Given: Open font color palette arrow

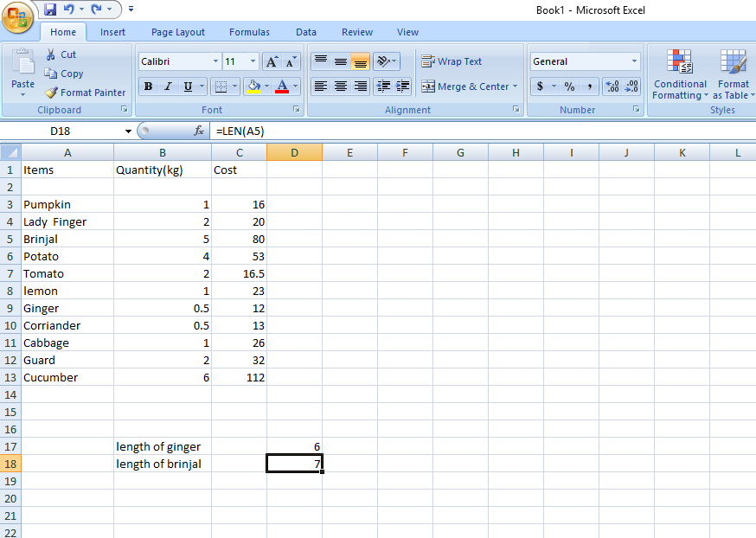Looking at the screenshot, I should 296,86.
